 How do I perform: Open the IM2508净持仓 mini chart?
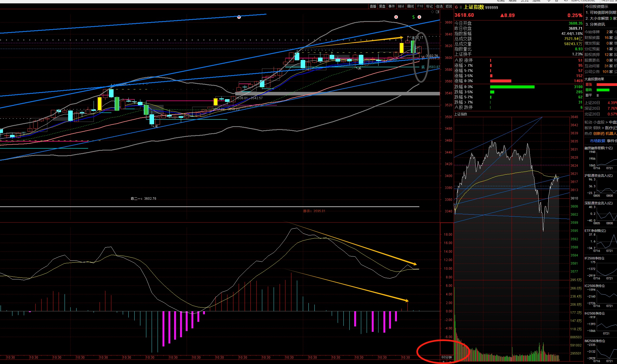click(x=601, y=351)
